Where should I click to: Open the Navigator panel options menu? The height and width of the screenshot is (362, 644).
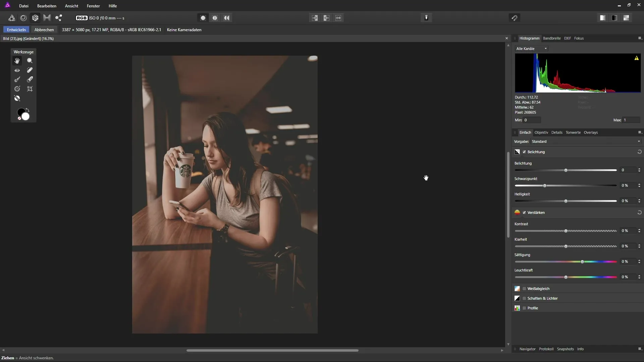[640, 349]
